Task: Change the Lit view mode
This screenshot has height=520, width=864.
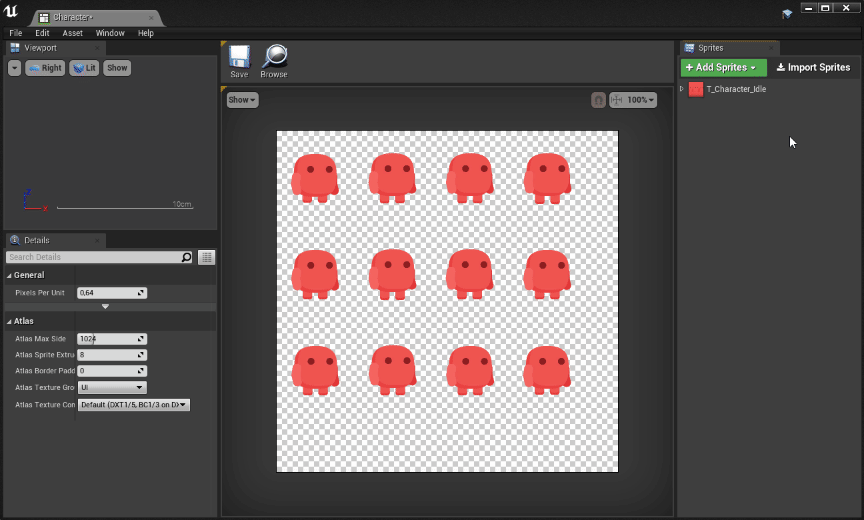Action: [x=84, y=68]
